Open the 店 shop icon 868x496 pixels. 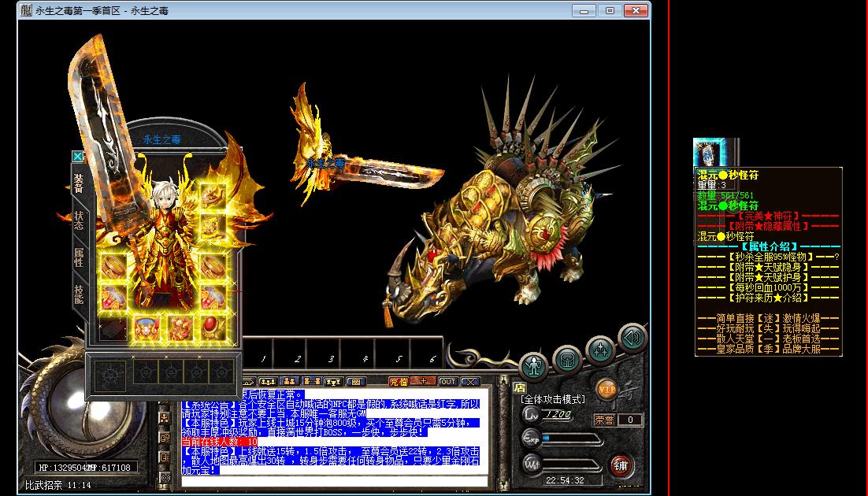(519, 387)
